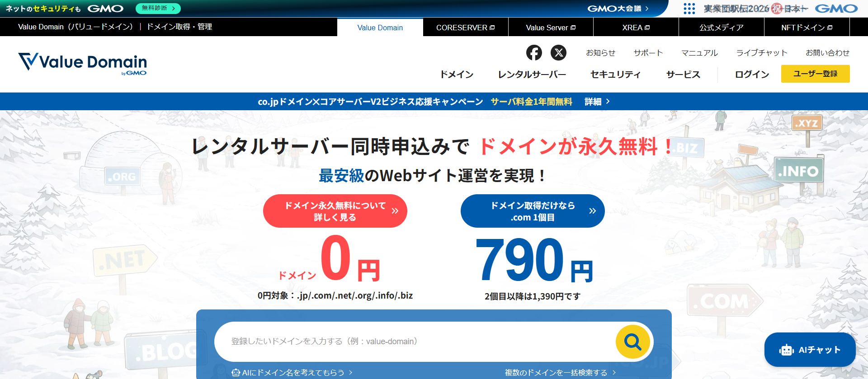Open campaign 詳細 link in blue bar
The image size is (868, 379).
[x=597, y=102]
